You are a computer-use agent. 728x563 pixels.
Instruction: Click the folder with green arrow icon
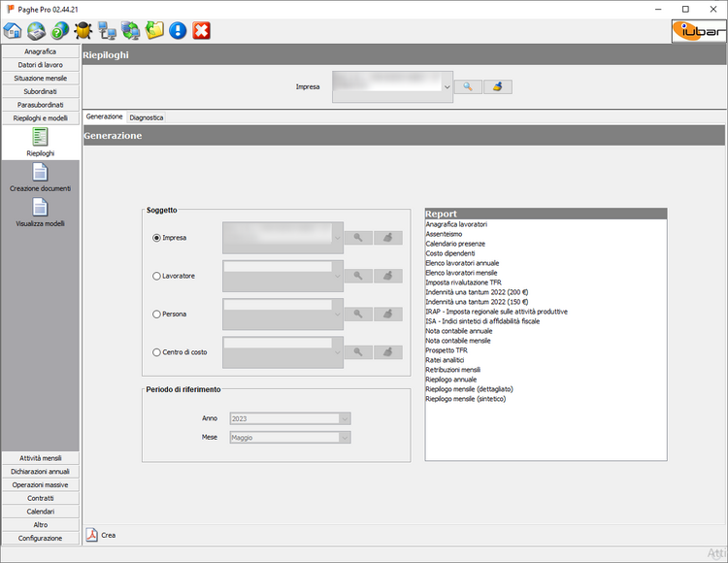point(154,31)
